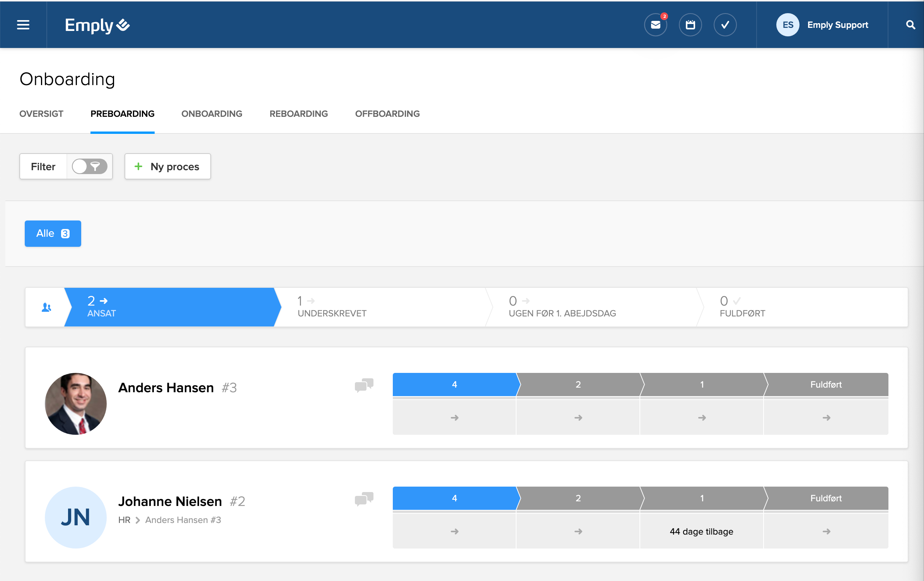This screenshot has width=924, height=581.
Task: Select the Ansat stage
Action: coord(170,307)
